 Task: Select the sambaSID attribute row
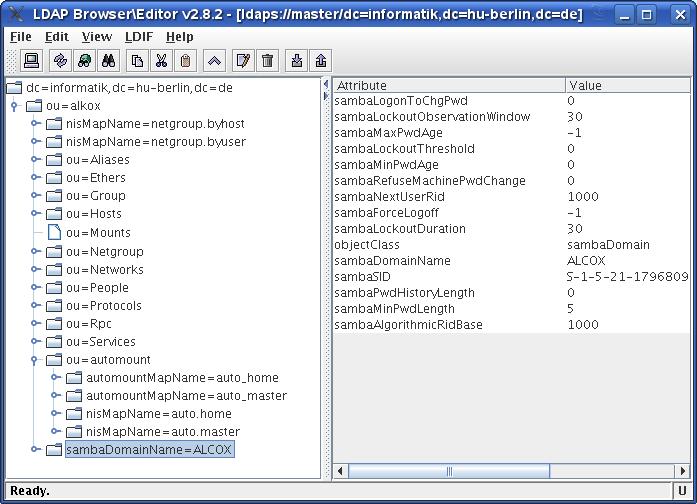pos(450,277)
